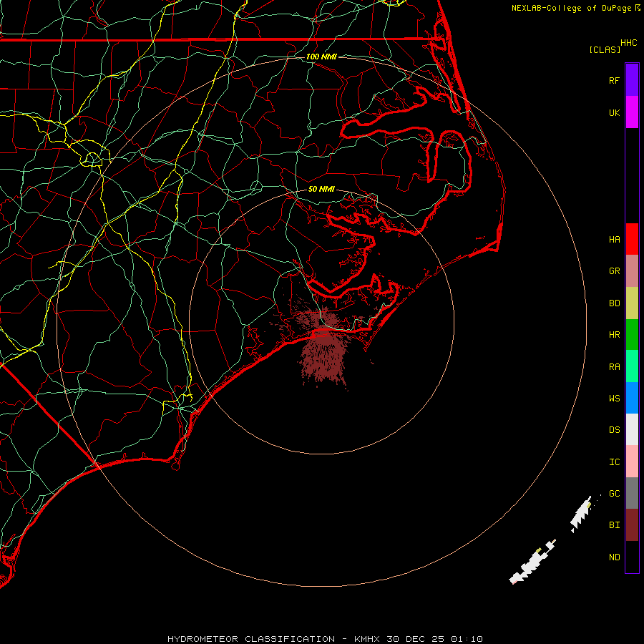Viewport: 644px width, 644px height.
Task: Select the IC pink legend swatch
Action: click(x=632, y=462)
